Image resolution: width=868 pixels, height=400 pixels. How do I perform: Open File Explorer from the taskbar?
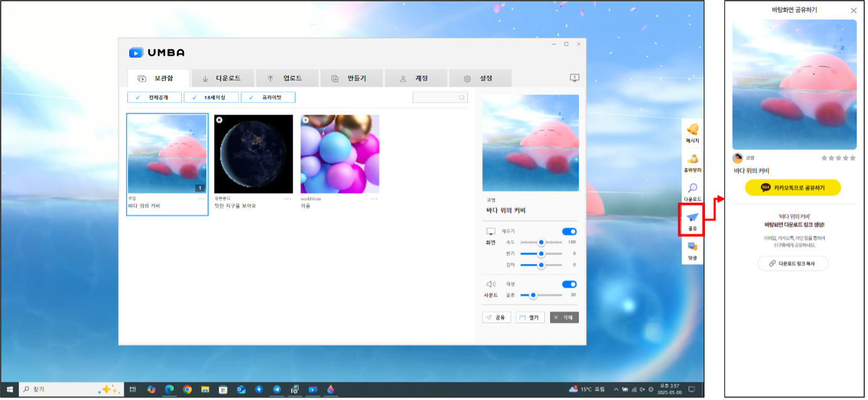(x=204, y=389)
